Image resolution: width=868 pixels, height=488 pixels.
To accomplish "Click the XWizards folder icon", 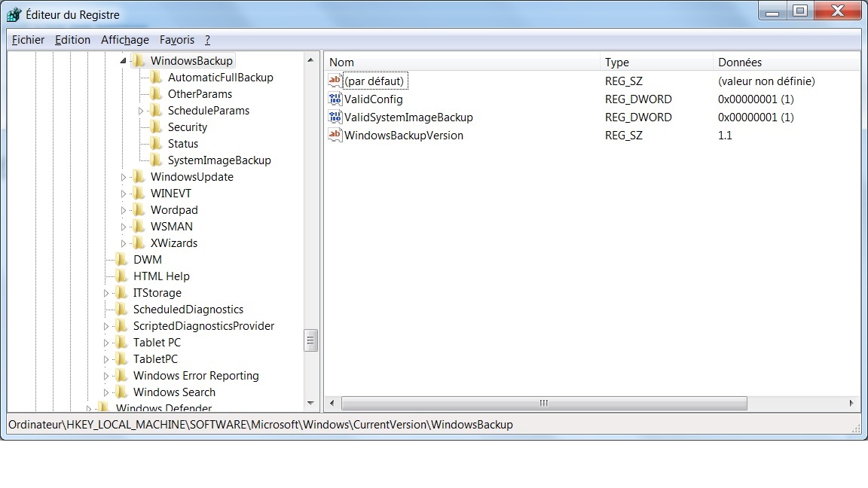I will [x=139, y=243].
